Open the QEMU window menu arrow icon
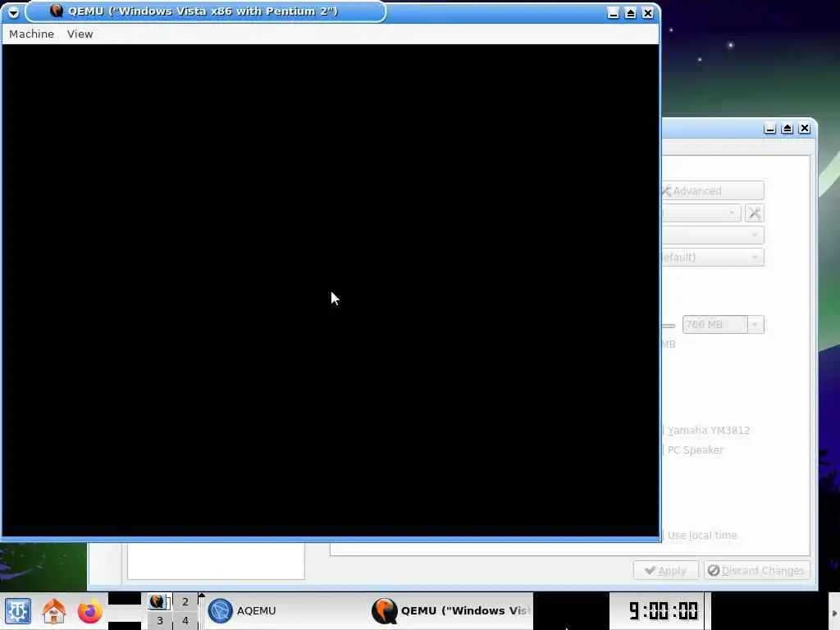Image resolution: width=840 pixels, height=630 pixels. point(13,11)
